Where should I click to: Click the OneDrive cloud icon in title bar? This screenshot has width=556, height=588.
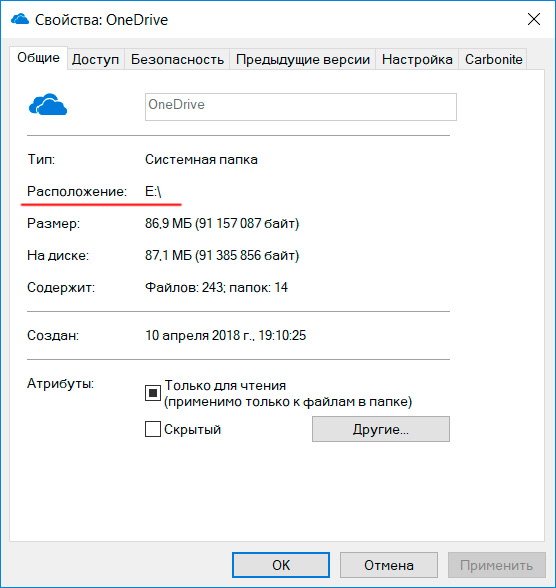(20, 19)
